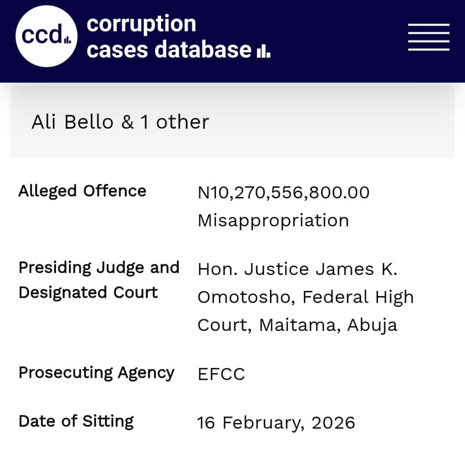Open the hamburger navigation menu
Screen dimensions: 465x476
[x=428, y=37]
